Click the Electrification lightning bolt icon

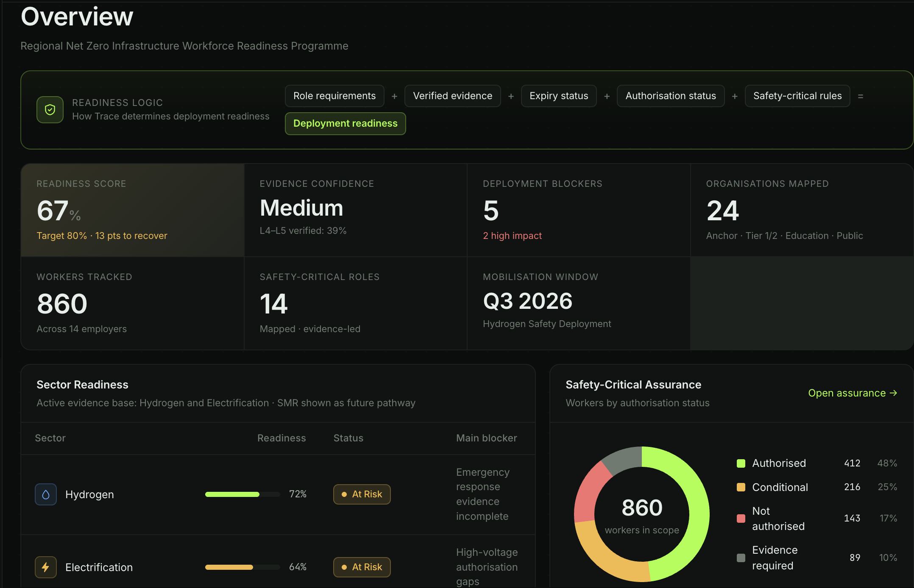click(x=46, y=567)
